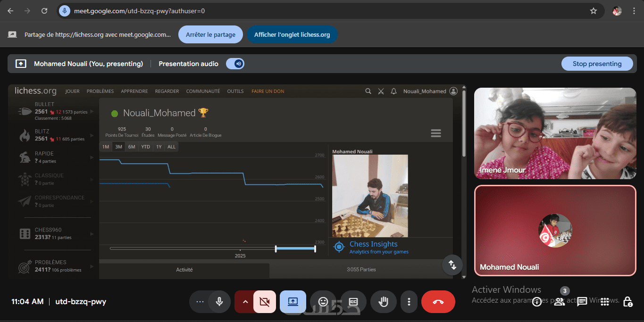
Task: Open the COMMUNAUTÉ menu
Action: point(203,91)
